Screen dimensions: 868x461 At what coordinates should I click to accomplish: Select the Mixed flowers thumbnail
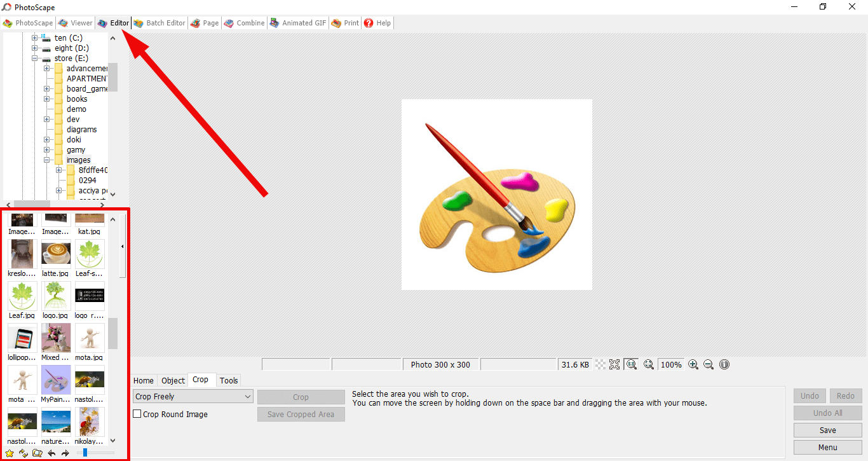pyautogui.click(x=56, y=338)
